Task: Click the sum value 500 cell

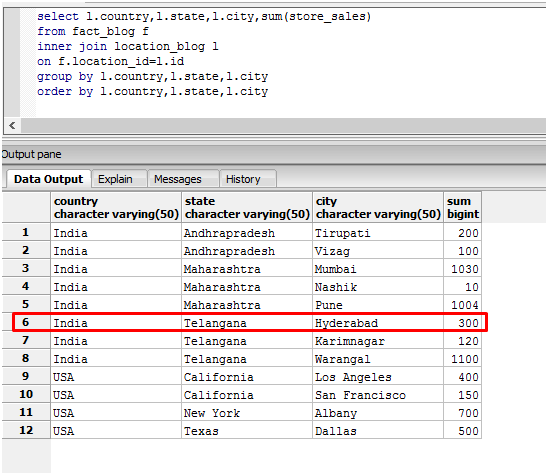Action: 463,430
